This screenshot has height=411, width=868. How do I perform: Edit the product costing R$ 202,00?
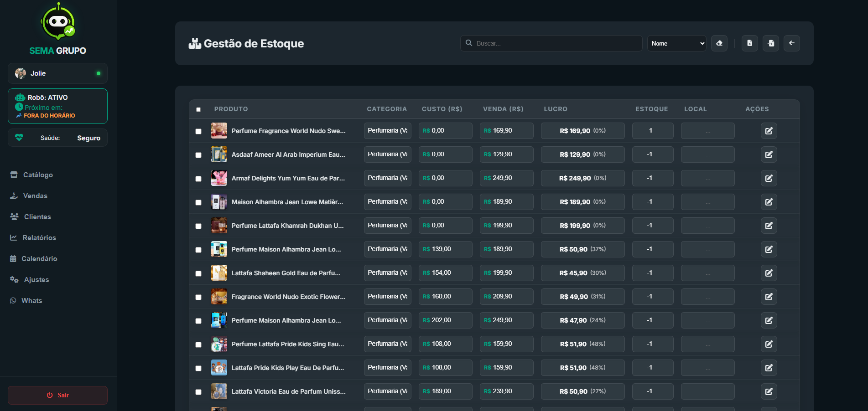[769, 320]
